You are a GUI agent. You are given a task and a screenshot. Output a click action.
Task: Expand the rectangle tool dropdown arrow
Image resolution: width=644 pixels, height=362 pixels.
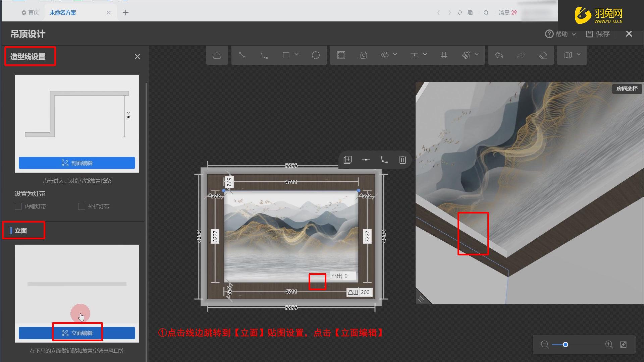(x=297, y=54)
